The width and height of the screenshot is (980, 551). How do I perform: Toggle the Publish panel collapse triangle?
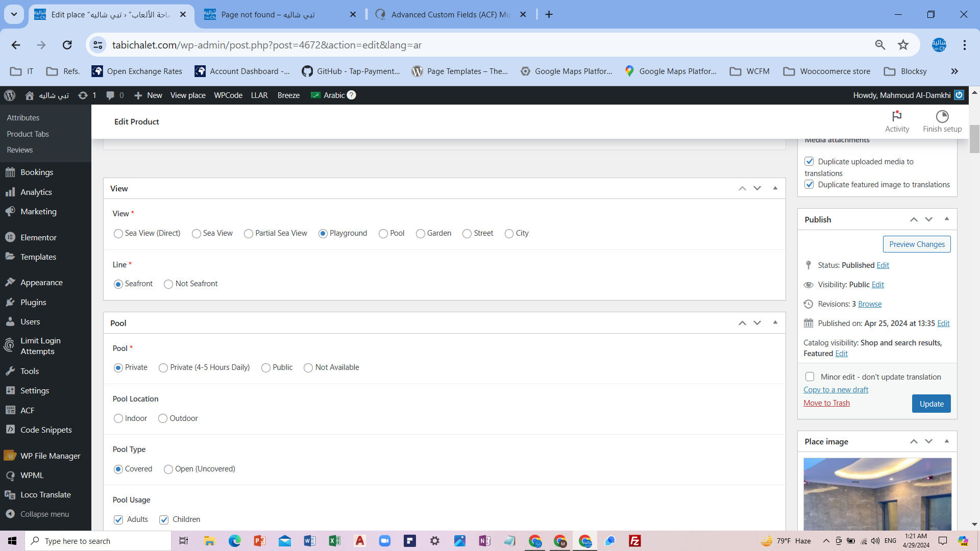[946, 219]
